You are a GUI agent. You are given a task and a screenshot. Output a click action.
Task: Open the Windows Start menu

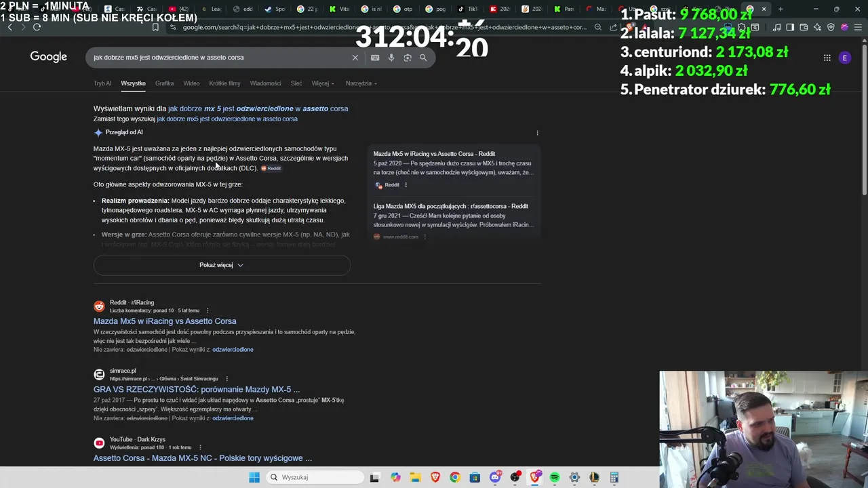tap(254, 477)
